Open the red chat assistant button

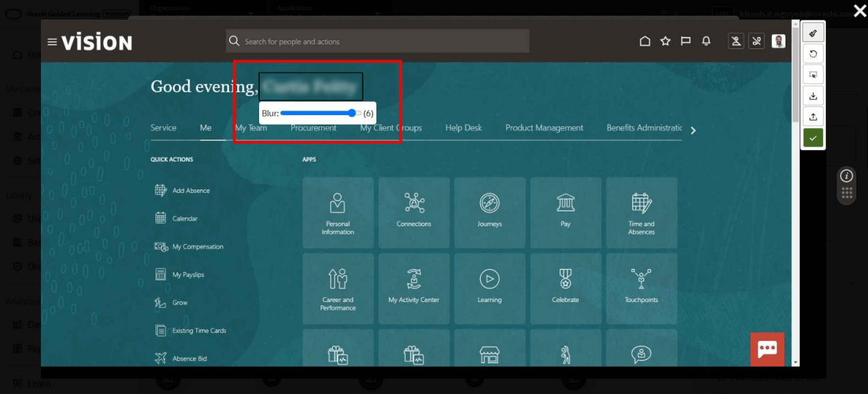(767, 349)
